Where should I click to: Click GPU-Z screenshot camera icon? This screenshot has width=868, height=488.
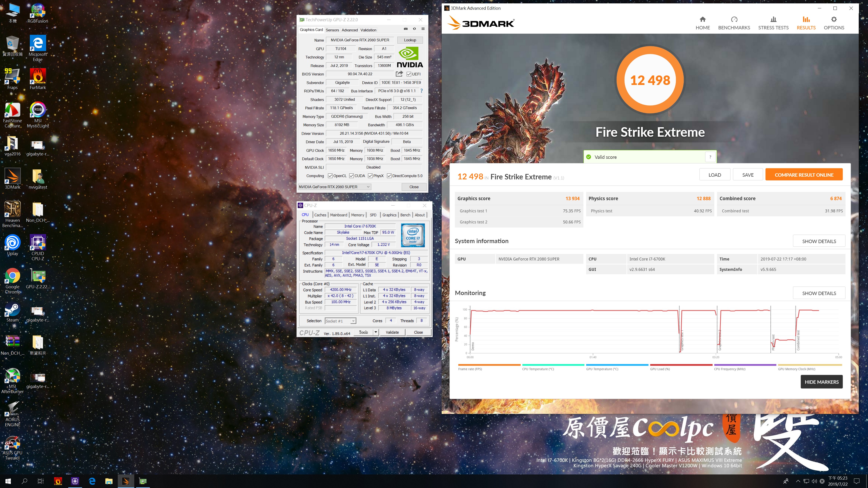click(406, 29)
